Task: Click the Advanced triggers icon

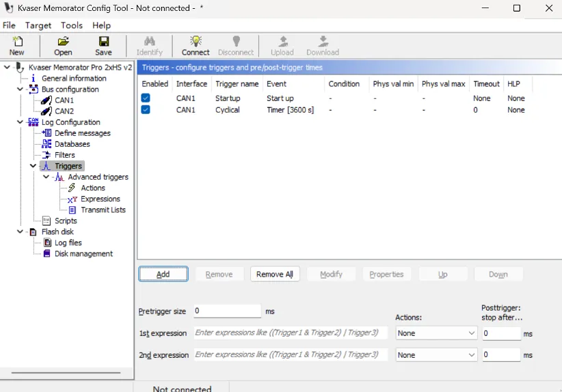Action: click(x=59, y=177)
